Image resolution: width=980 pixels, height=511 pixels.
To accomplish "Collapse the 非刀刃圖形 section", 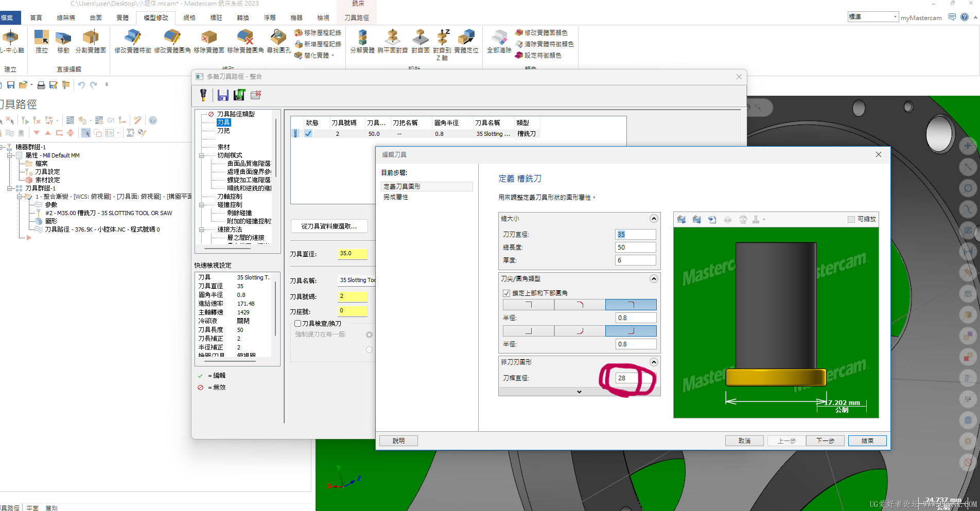I will (654, 362).
